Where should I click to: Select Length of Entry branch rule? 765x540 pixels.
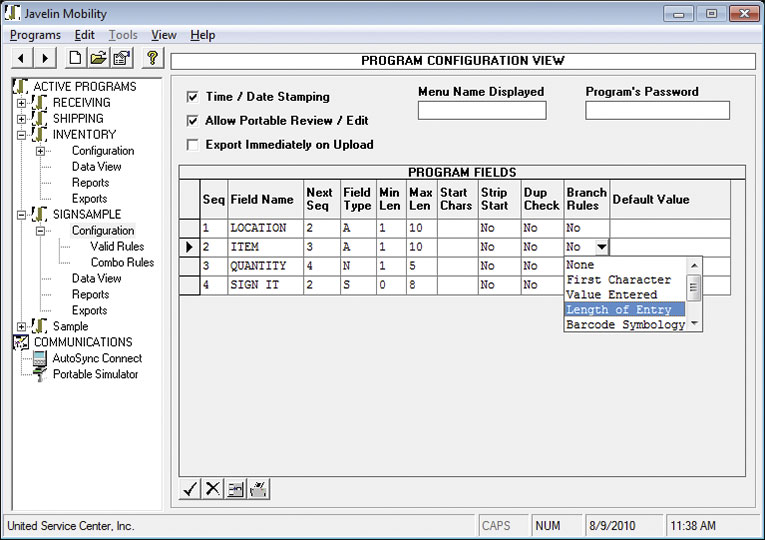pyautogui.click(x=625, y=310)
